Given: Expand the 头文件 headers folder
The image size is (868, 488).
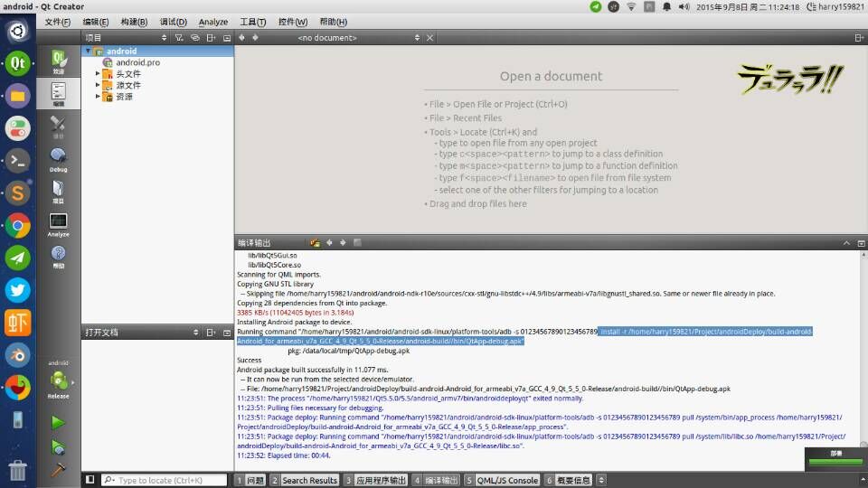Looking at the screenshot, I should 98,73.
